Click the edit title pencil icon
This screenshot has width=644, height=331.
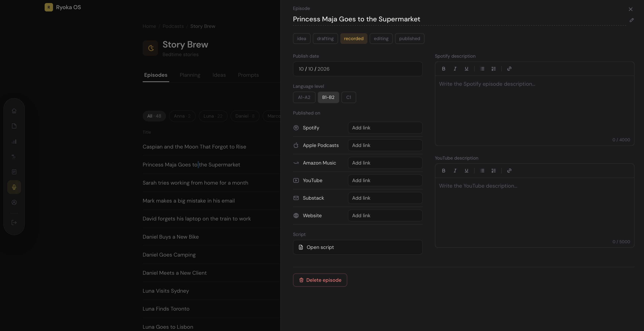631,20
